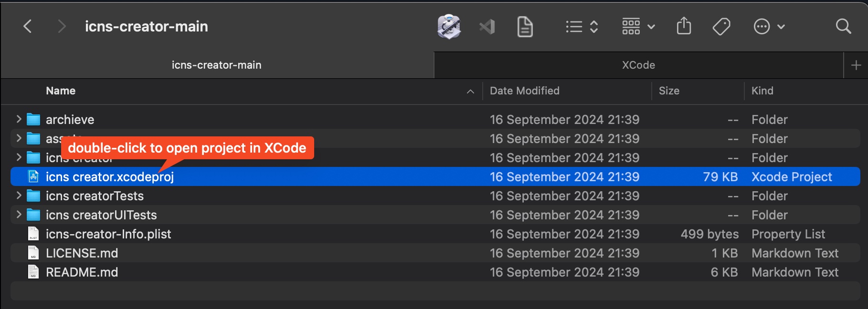Select the LICENSE.md file row
868x309 pixels.
click(82, 253)
